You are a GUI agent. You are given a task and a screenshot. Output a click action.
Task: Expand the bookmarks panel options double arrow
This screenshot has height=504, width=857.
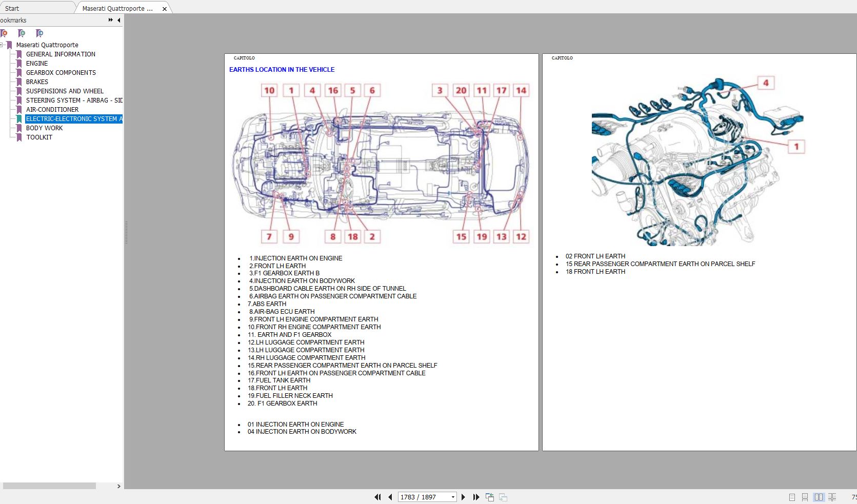tap(110, 20)
